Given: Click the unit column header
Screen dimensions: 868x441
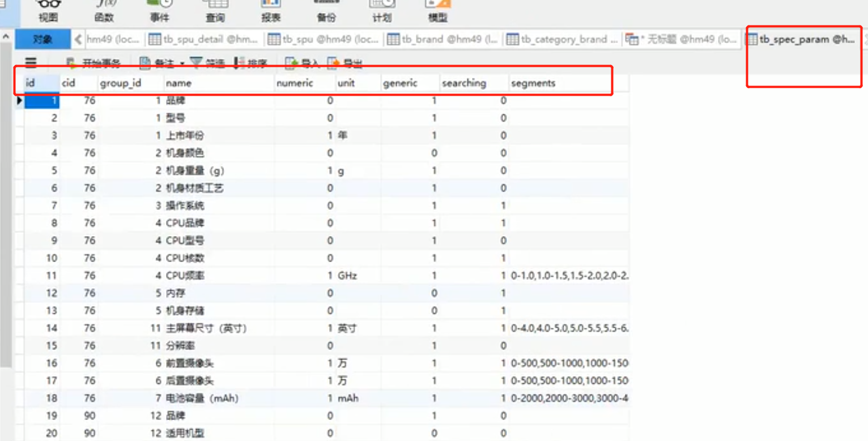Looking at the screenshot, I should click(x=358, y=83).
